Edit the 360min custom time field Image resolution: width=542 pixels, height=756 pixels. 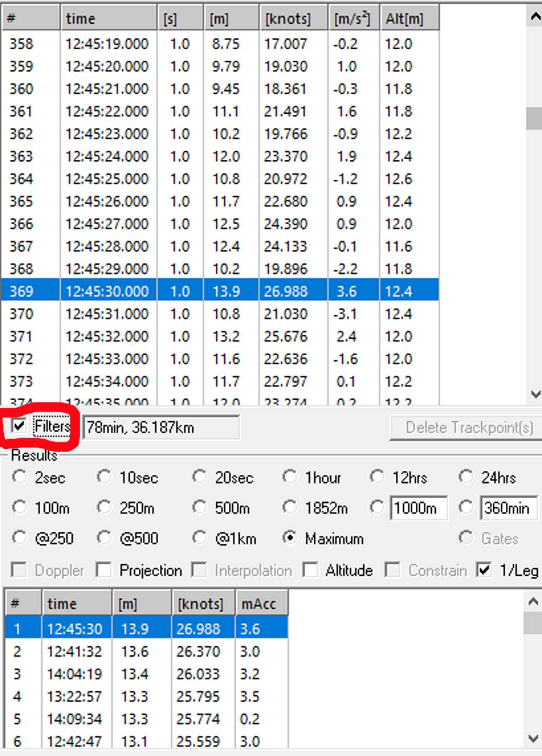pyautogui.click(x=508, y=507)
